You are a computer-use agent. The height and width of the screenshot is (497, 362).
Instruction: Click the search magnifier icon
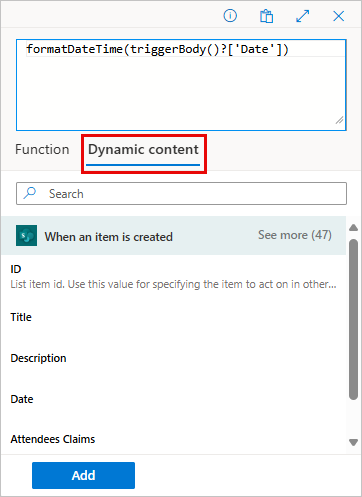30,193
